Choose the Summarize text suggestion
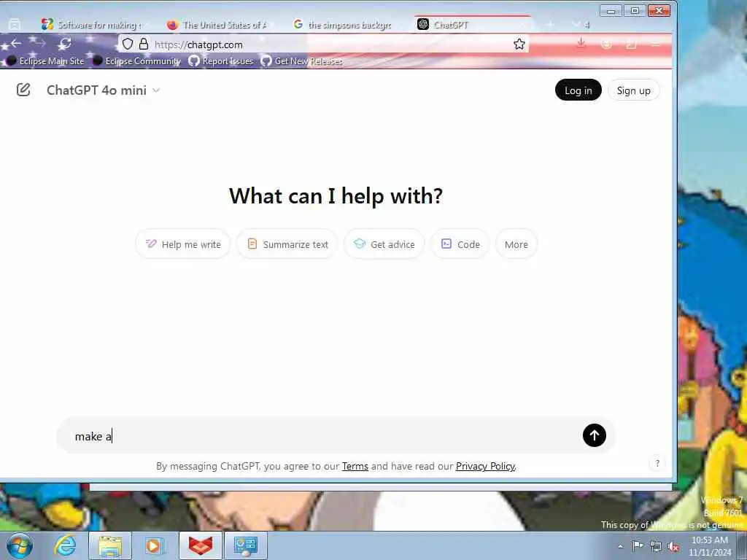The image size is (747, 560). click(287, 244)
